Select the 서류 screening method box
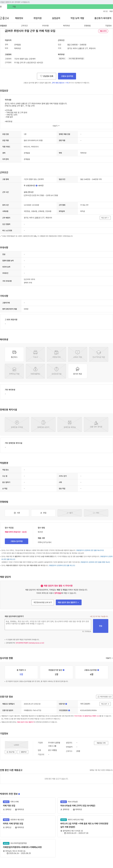The image size is (113, 868). (x=17, y=513)
